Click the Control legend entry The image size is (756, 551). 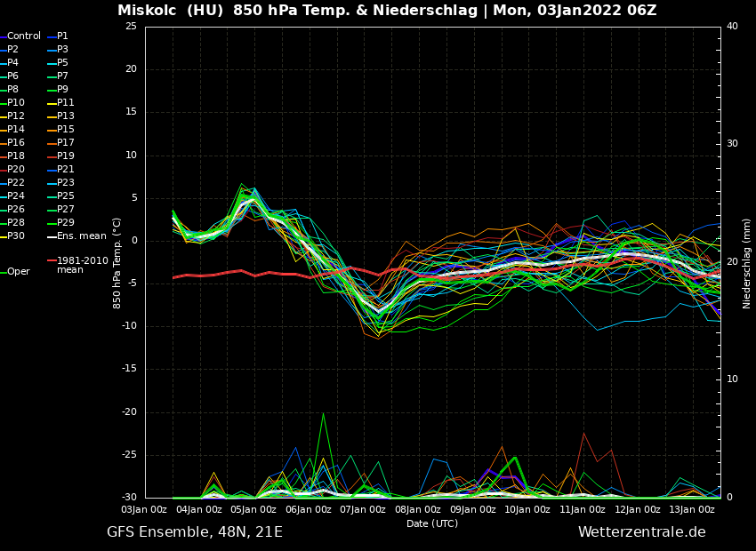(x=23, y=36)
